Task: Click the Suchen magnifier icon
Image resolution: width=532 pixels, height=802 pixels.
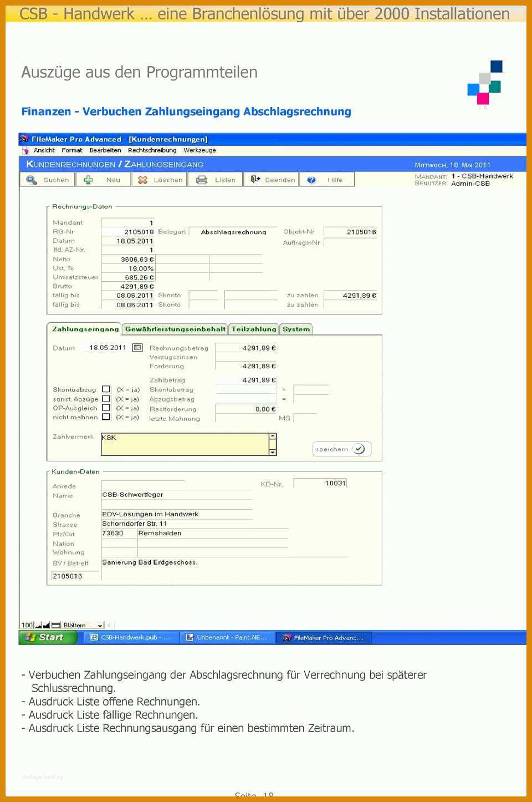Action: point(32,180)
